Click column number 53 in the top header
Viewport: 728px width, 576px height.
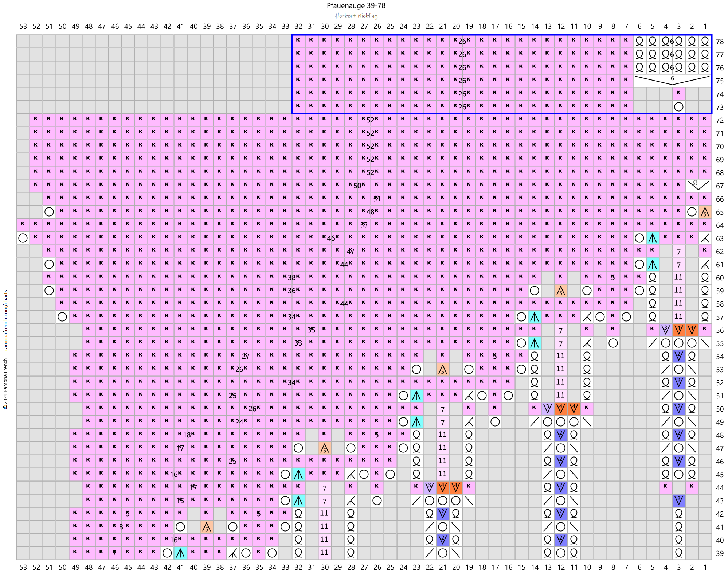click(x=23, y=26)
